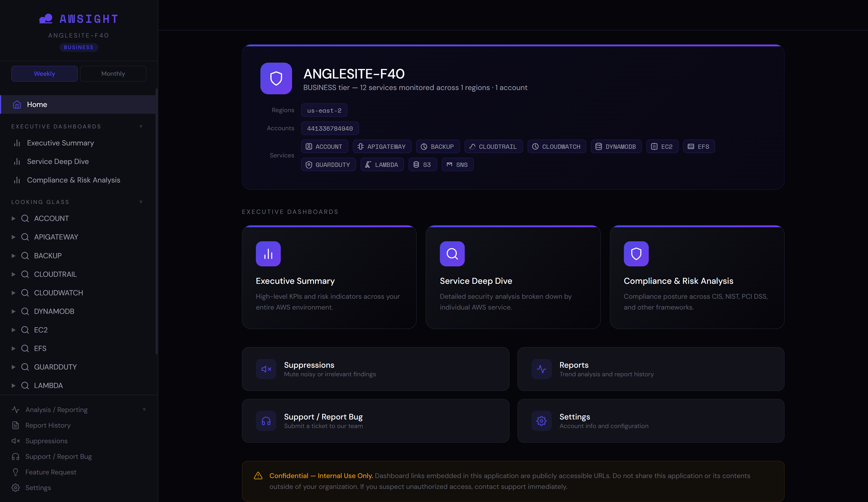Expand the CLOUDWATCH tree arrow
Viewport: 868px width, 502px height.
tap(13, 293)
